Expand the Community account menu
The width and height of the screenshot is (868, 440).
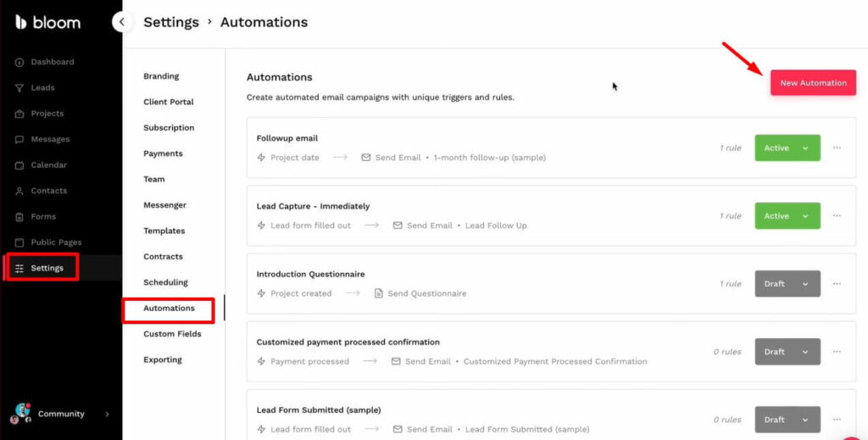107,415
